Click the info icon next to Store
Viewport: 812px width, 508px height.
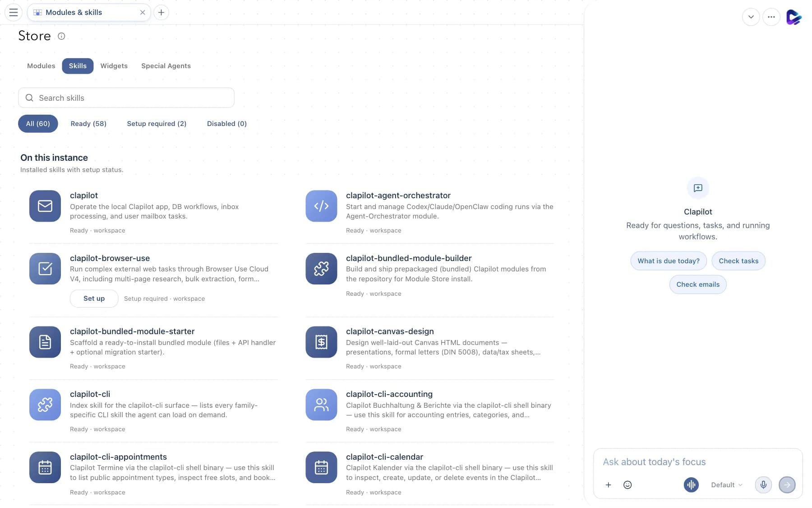point(61,36)
